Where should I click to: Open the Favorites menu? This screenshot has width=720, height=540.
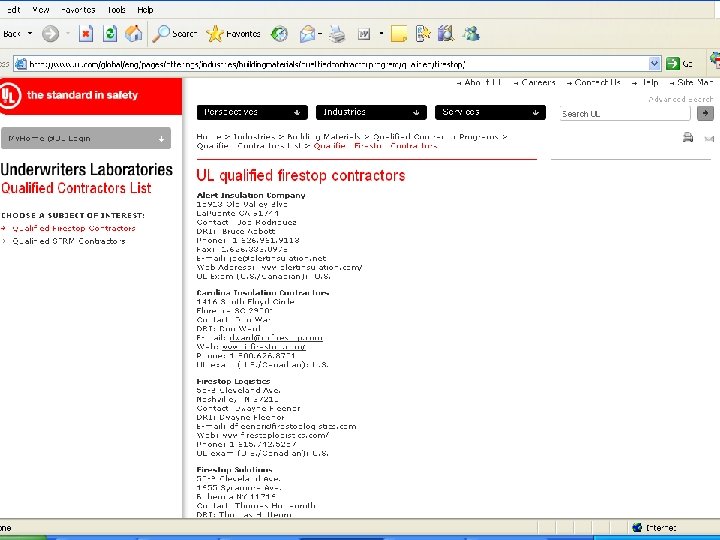click(78, 10)
